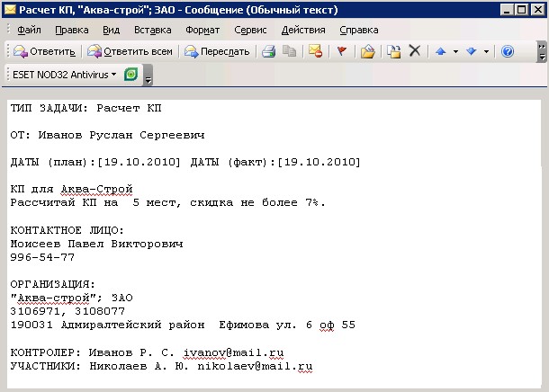Click the line 'ОТ: Иванов Руслан Сергеевич'

107,135
